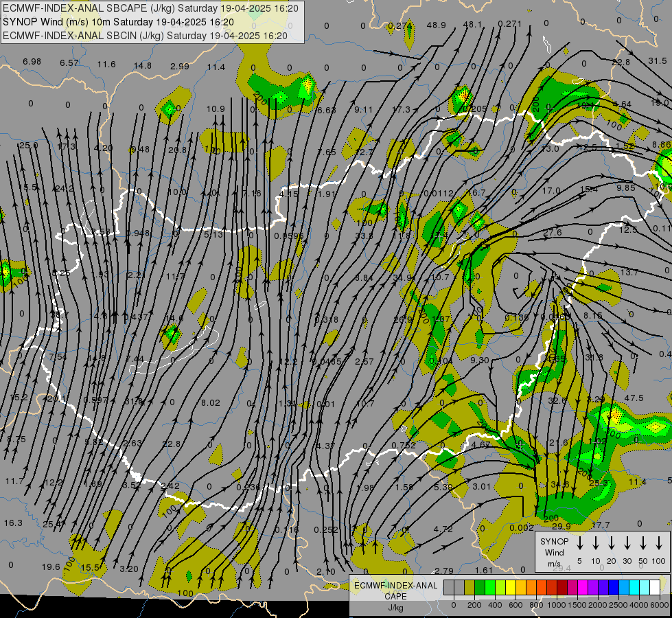Click the 0.236 value on the map
This screenshot has height=618, width=672.
tap(248, 488)
